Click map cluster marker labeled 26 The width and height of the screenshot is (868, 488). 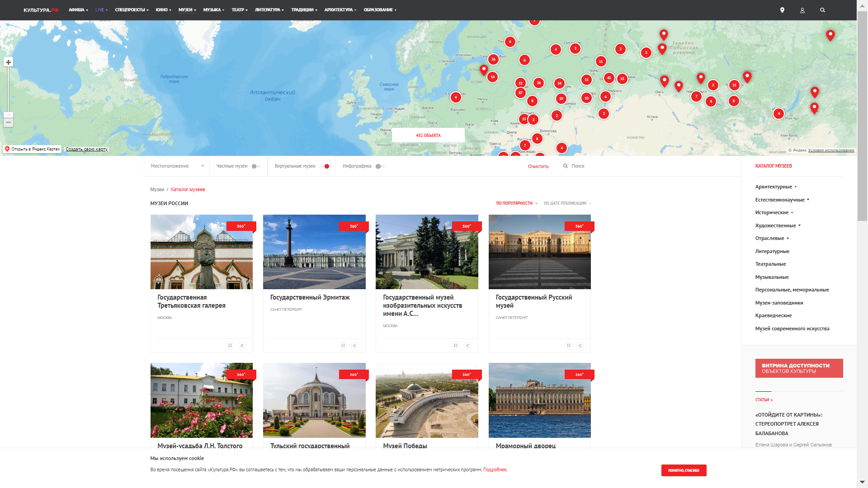coord(538,83)
